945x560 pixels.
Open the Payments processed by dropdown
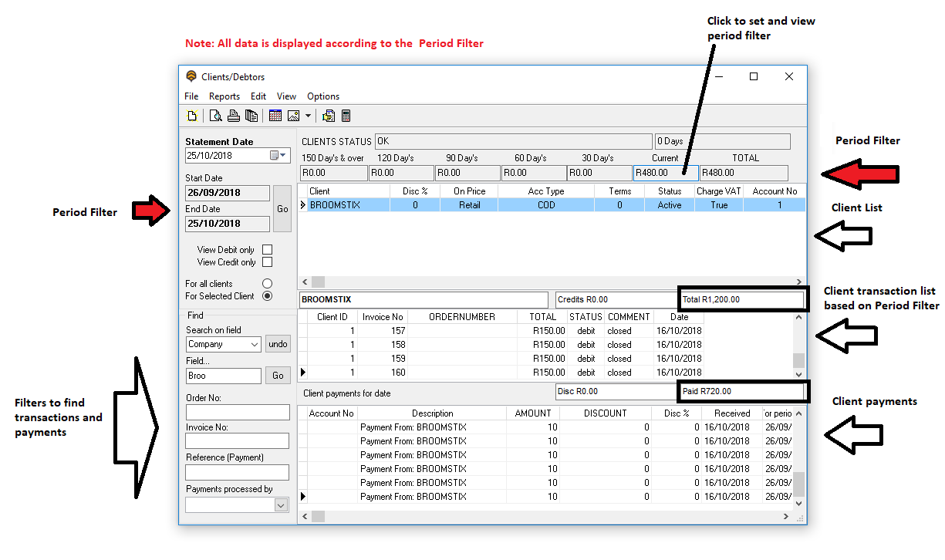pyautogui.click(x=281, y=505)
